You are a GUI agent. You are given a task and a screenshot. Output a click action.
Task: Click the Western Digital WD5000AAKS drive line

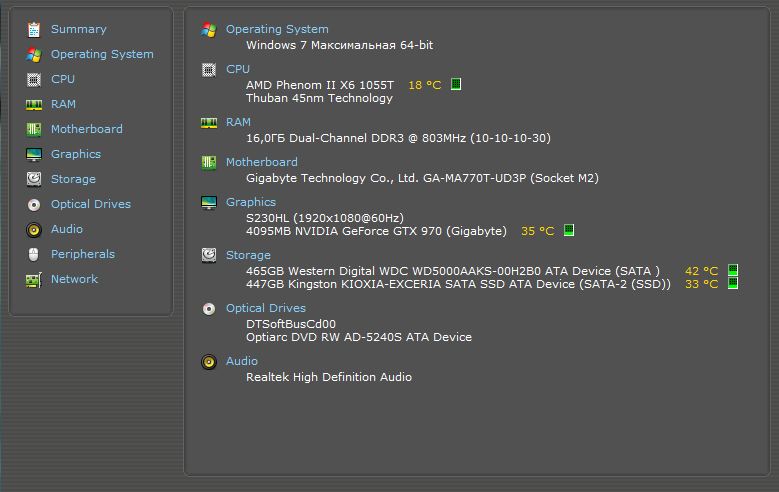[x=453, y=271]
